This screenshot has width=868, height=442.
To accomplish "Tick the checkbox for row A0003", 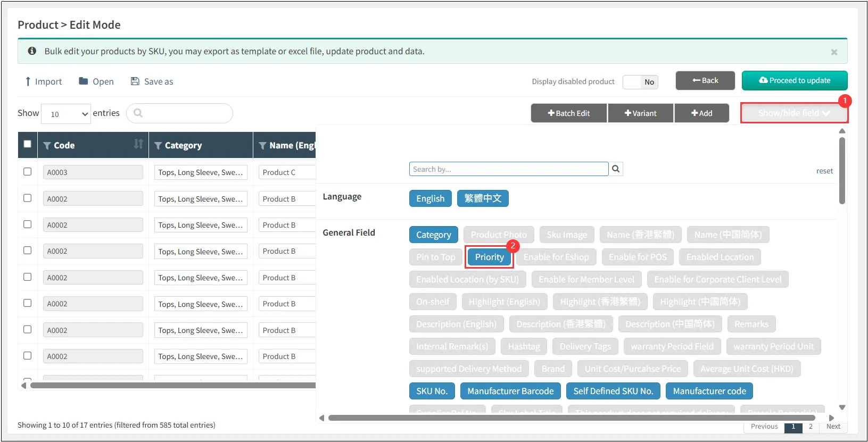I will [28, 172].
